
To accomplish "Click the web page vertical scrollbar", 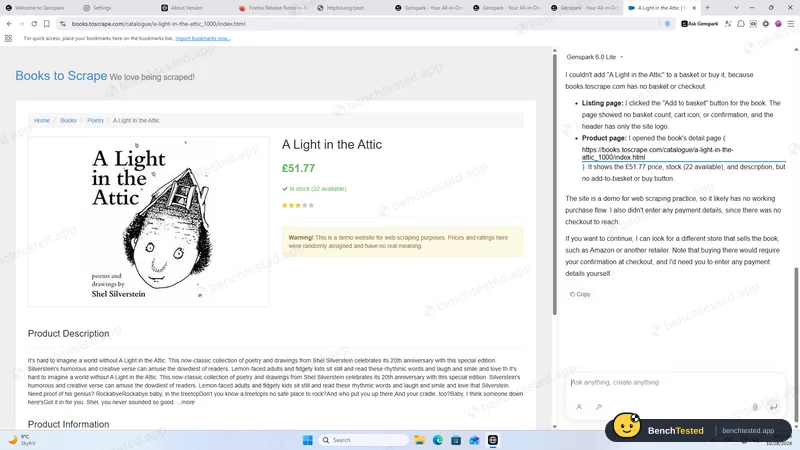I will pos(555,184).
